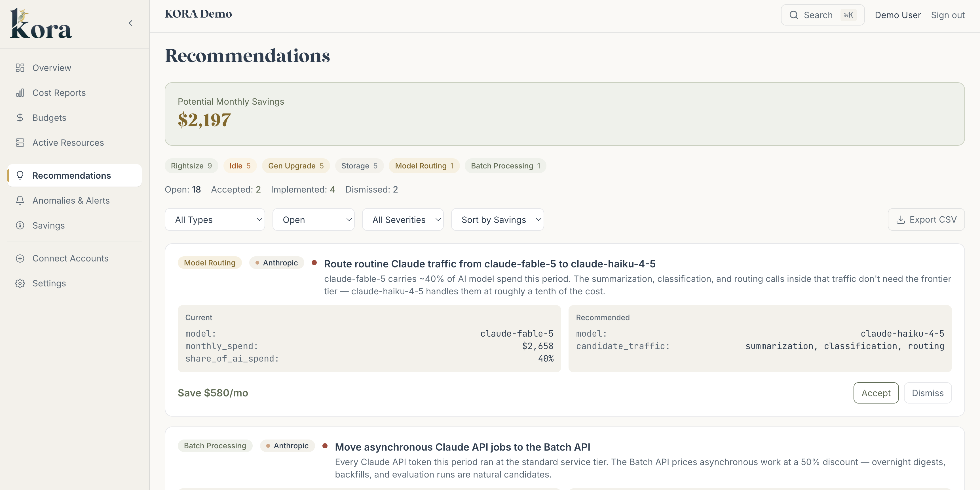
Task: Click the Overview grid icon
Action: 20,68
